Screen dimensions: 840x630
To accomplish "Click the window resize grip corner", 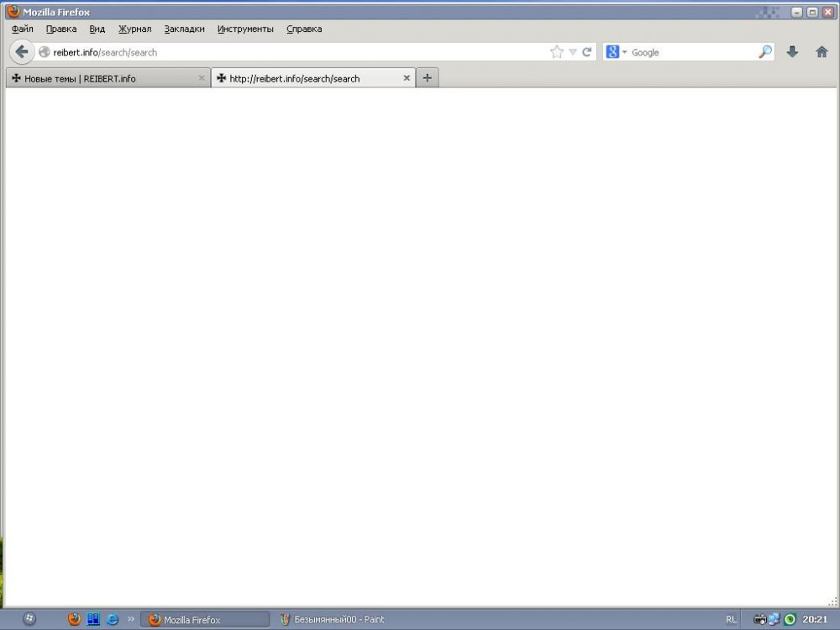I will pyautogui.click(x=832, y=601).
